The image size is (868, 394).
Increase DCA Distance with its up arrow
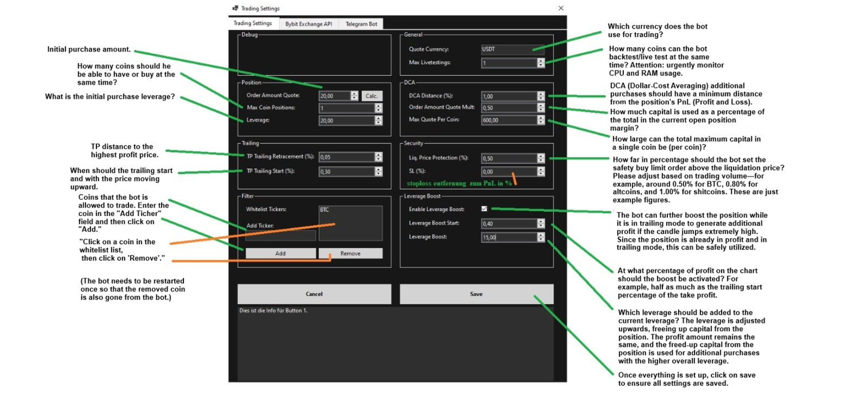541,94
